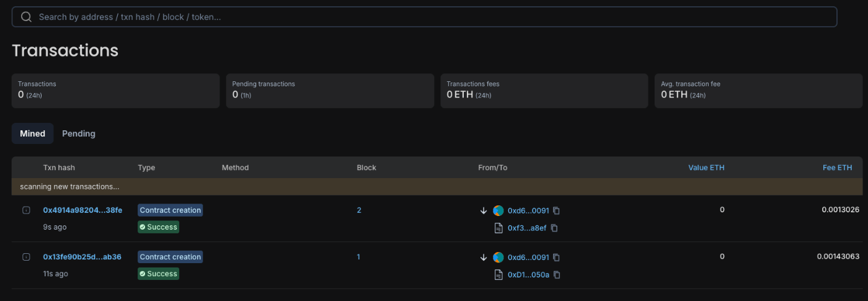Open transaction 0x13fe90b25d...ab36
This screenshot has height=301, width=868.
(82, 257)
